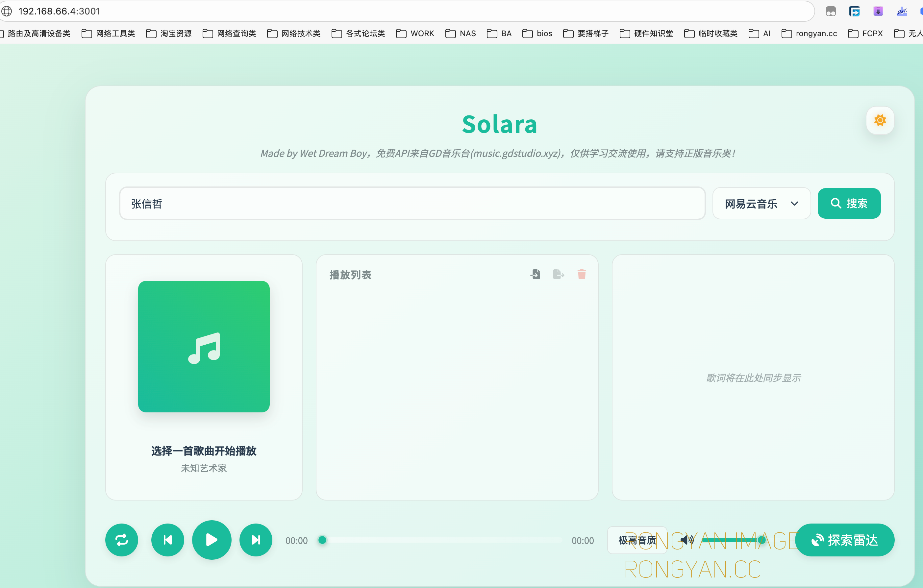Open the 极高音质 quality selector
This screenshot has width=923, height=588.
click(637, 540)
